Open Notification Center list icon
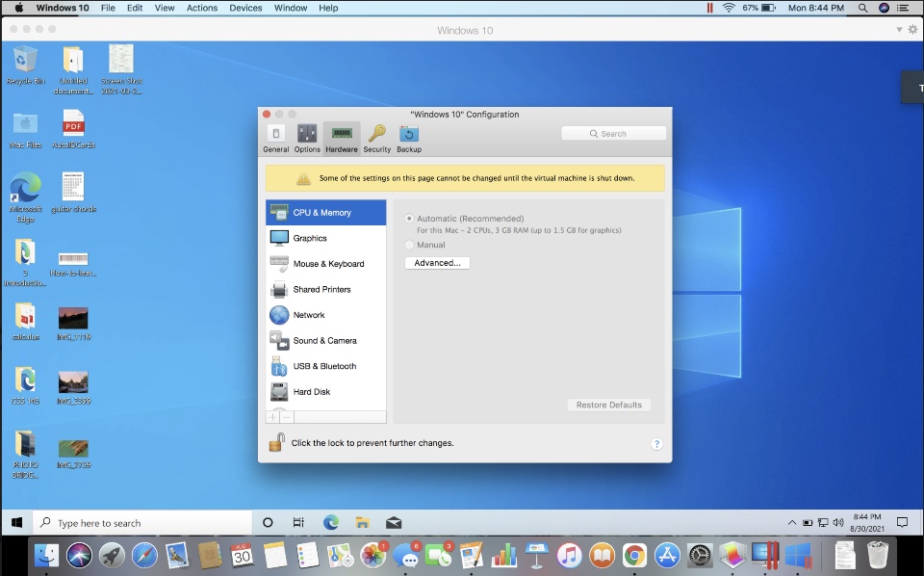The image size is (924, 576). 903,8
